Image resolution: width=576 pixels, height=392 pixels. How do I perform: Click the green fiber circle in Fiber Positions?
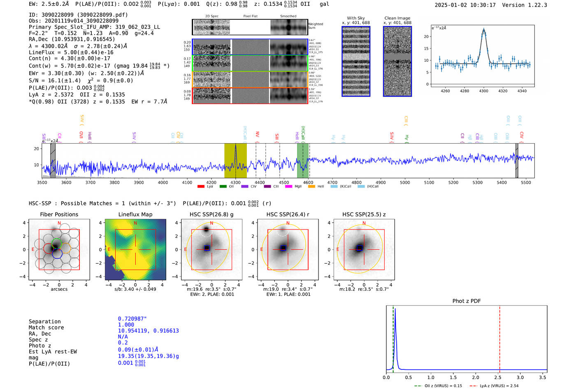coord(57,243)
